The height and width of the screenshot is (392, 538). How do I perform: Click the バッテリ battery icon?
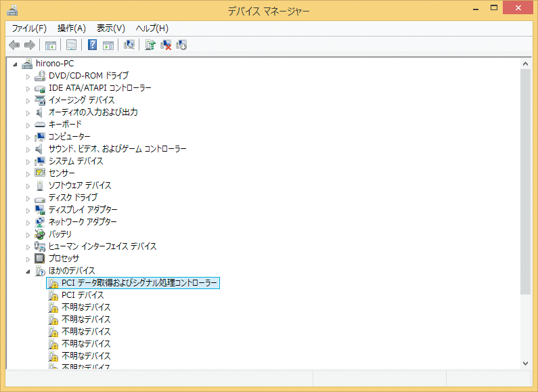pyautogui.click(x=40, y=234)
